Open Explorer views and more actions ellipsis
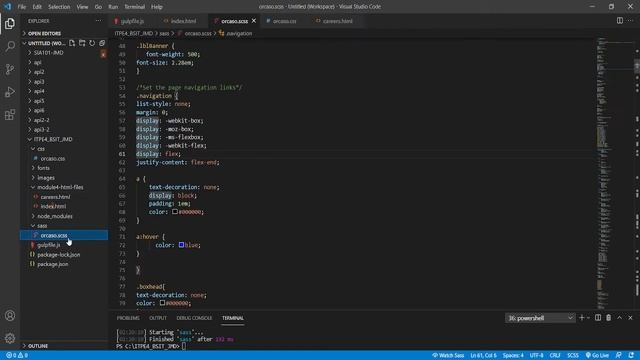Image resolution: width=640 pixels, height=360 pixels. 98,21
